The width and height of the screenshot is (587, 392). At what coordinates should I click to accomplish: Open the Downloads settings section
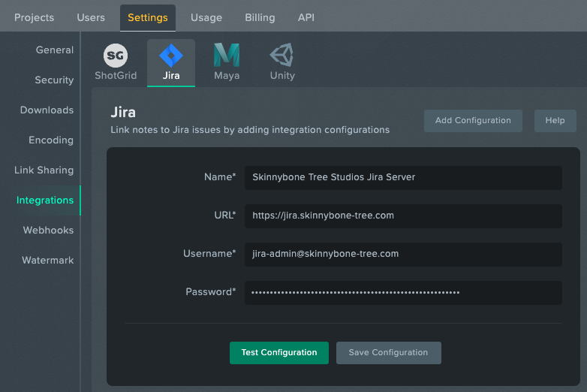pyautogui.click(x=47, y=110)
